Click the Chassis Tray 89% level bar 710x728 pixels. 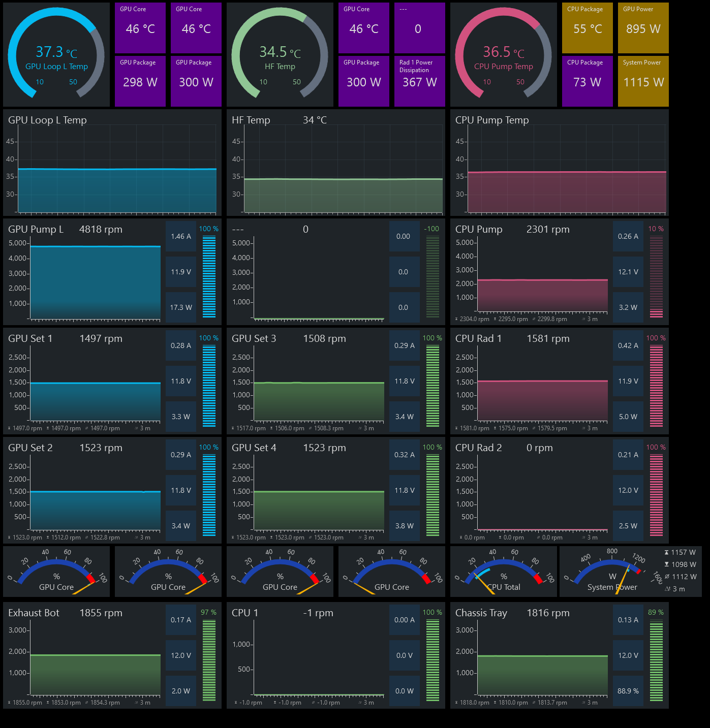(x=656, y=660)
